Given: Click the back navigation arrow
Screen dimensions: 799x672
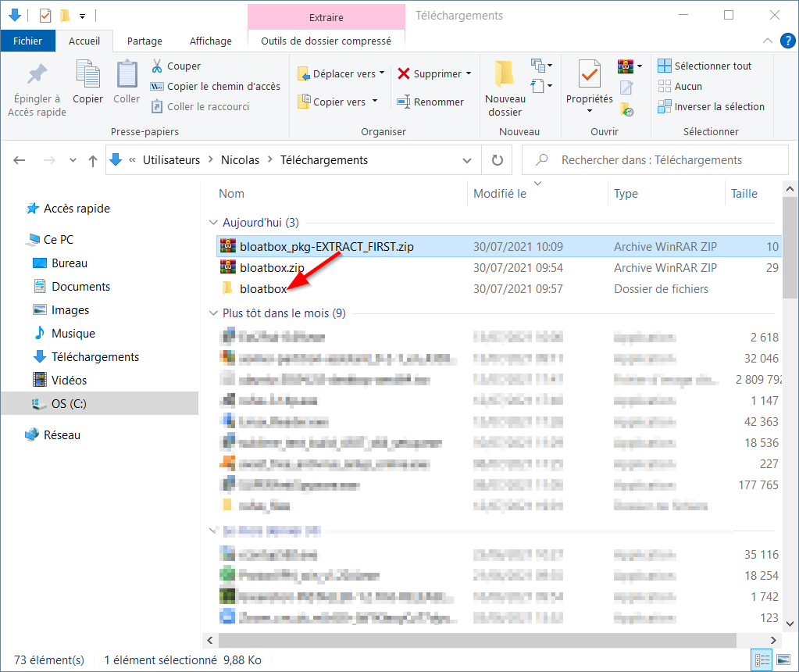Looking at the screenshot, I should tap(20, 160).
